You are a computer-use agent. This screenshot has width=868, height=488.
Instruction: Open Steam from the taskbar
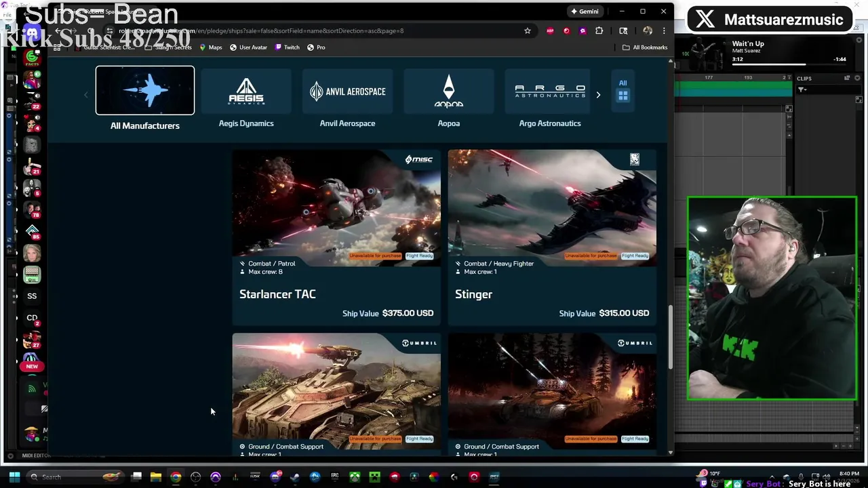(295, 476)
